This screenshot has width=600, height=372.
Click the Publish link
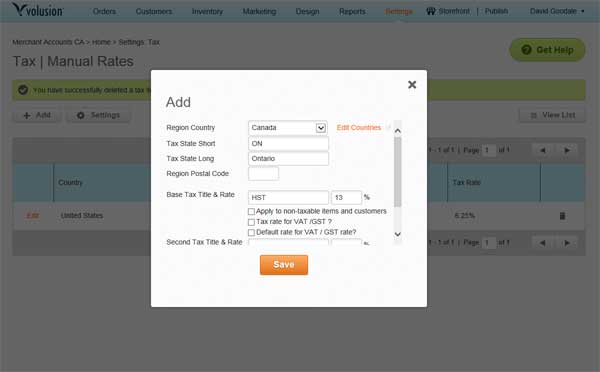click(496, 11)
